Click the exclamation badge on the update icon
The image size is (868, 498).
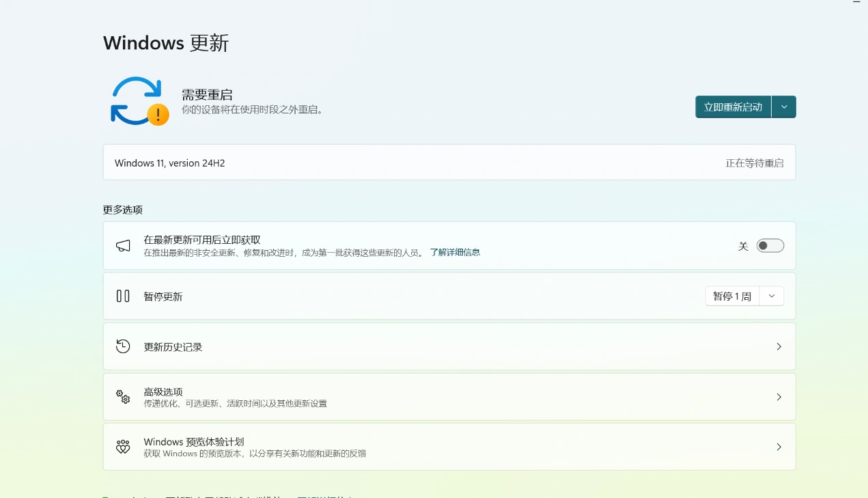point(156,115)
